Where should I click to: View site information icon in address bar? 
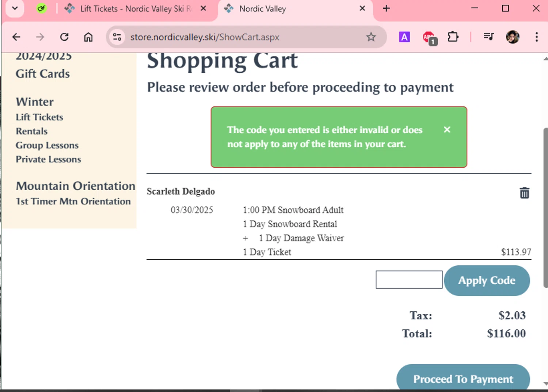point(117,37)
